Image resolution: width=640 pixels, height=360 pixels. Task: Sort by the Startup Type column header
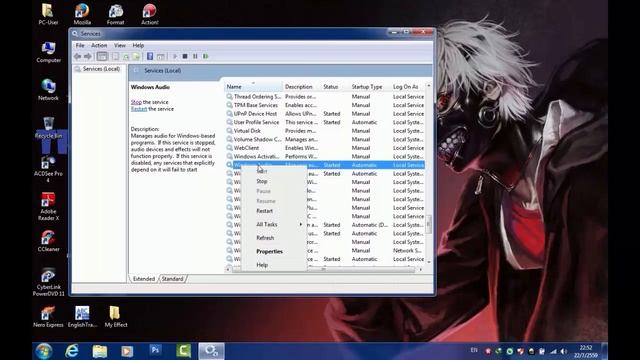(x=371, y=87)
